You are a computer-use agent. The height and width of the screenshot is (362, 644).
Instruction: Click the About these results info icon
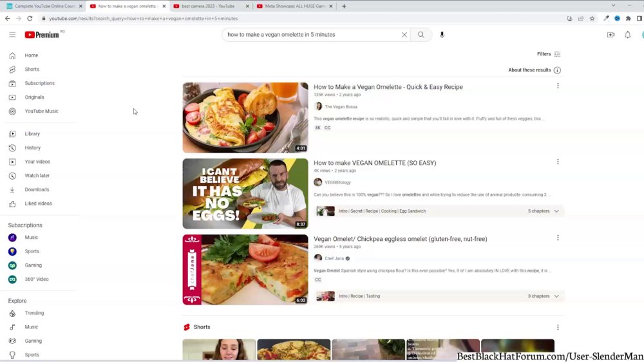pos(557,70)
